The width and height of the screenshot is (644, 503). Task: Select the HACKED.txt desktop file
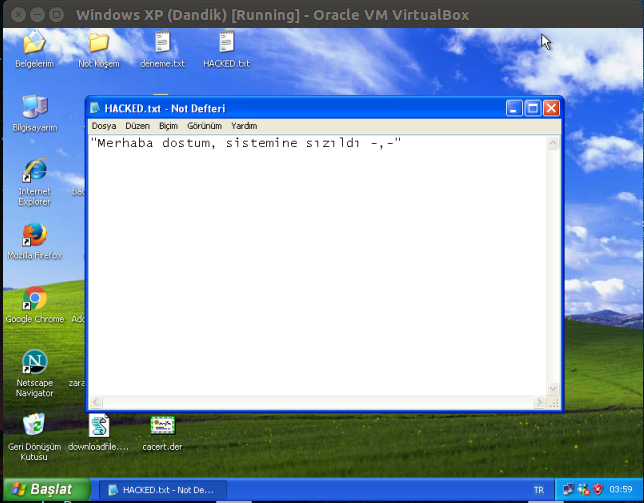[226, 41]
